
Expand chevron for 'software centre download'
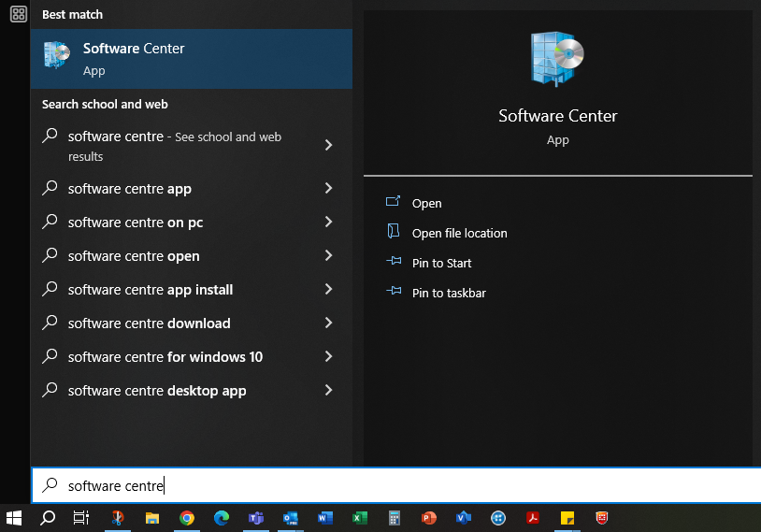pyautogui.click(x=328, y=323)
